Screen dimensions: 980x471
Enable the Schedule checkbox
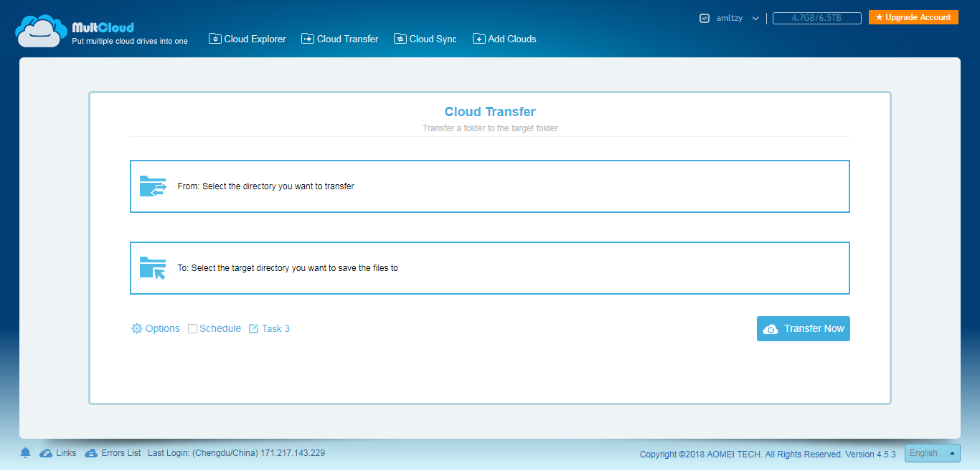(192, 328)
